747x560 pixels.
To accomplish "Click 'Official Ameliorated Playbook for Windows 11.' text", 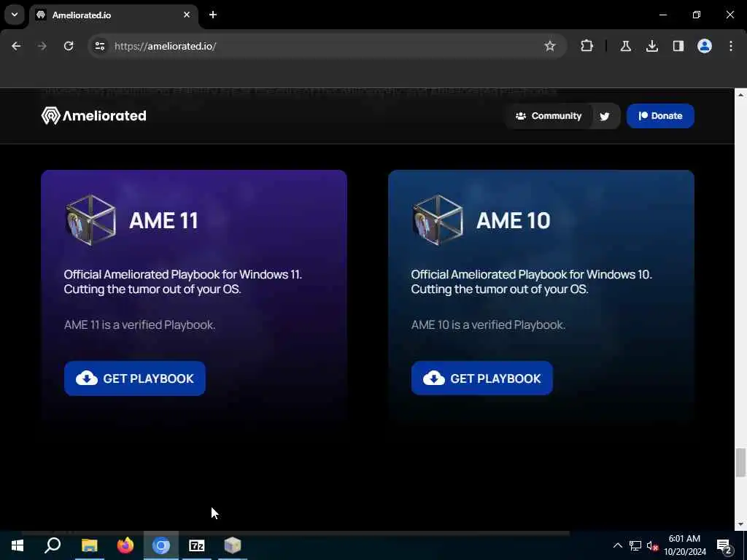I will click(x=183, y=274).
